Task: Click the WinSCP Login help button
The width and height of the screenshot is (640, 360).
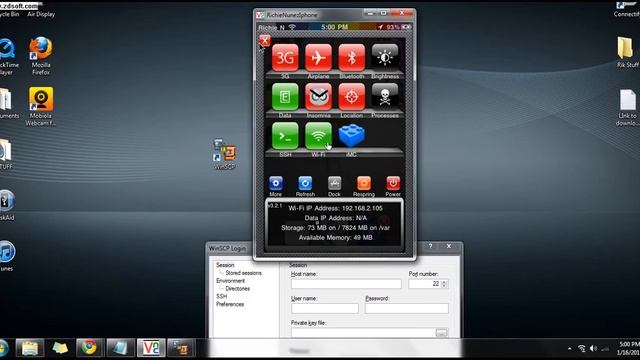Action: (430, 246)
